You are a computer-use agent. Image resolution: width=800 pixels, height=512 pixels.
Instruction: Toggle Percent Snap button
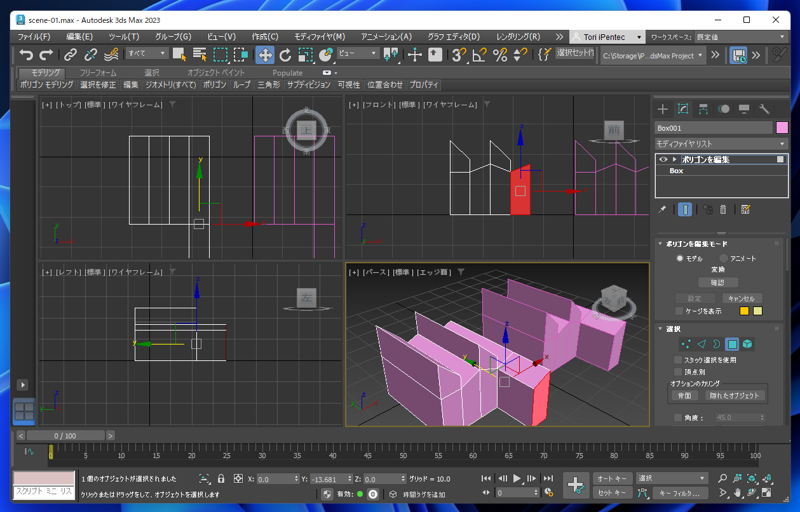500,55
